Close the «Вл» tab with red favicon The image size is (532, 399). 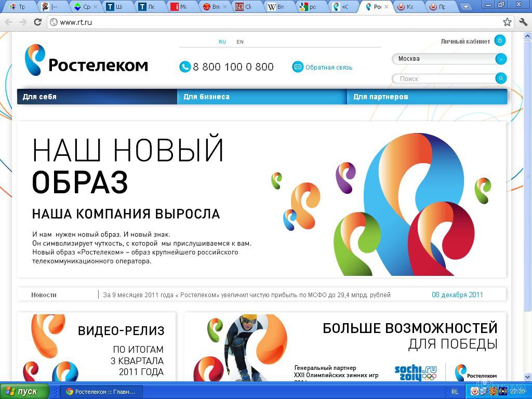point(224,7)
